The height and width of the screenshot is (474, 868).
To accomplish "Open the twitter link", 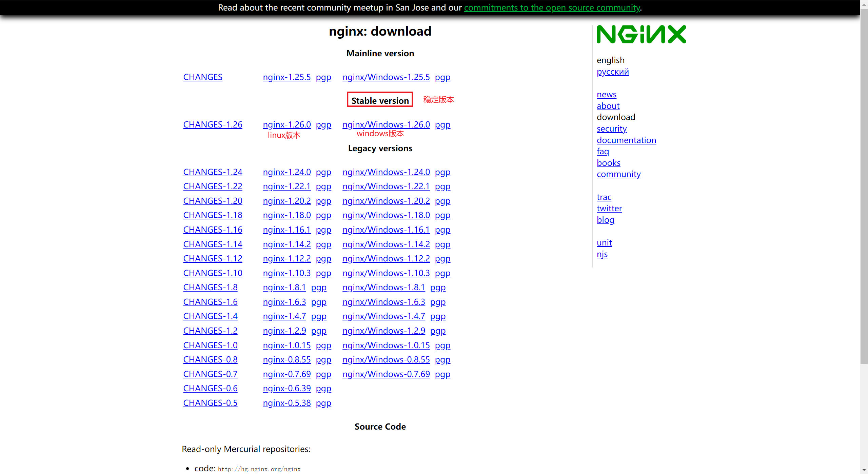I will pos(609,208).
